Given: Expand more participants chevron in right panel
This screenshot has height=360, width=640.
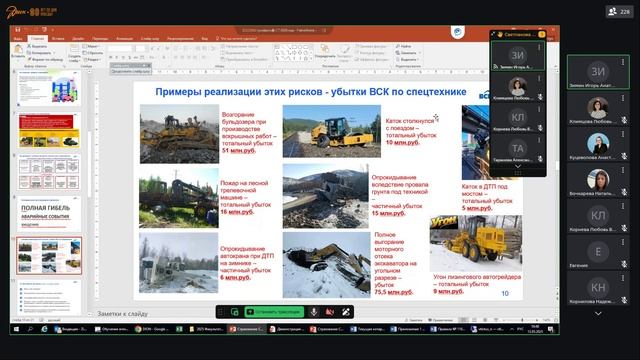Looking at the screenshot, I should pyautogui.click(x=598, y=313).
